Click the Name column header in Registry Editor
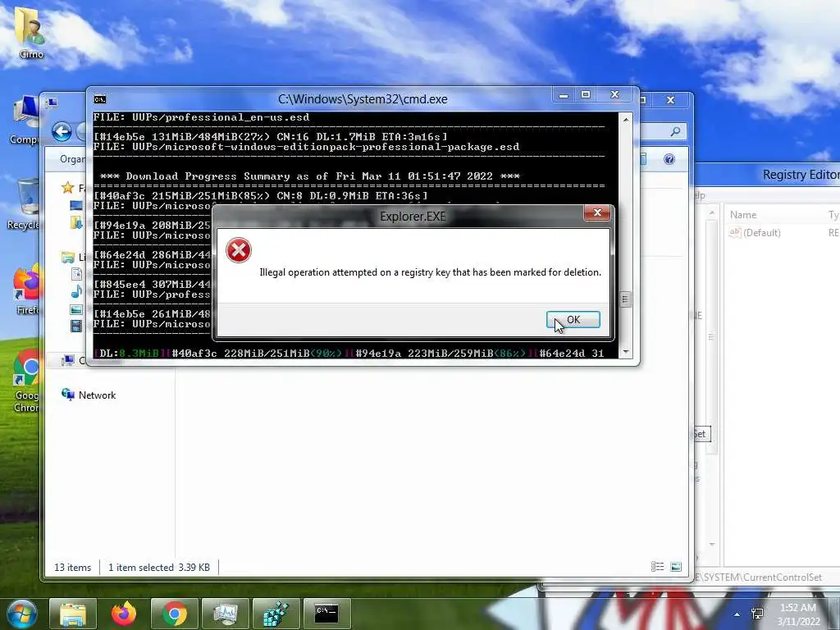 click(743, 215)
